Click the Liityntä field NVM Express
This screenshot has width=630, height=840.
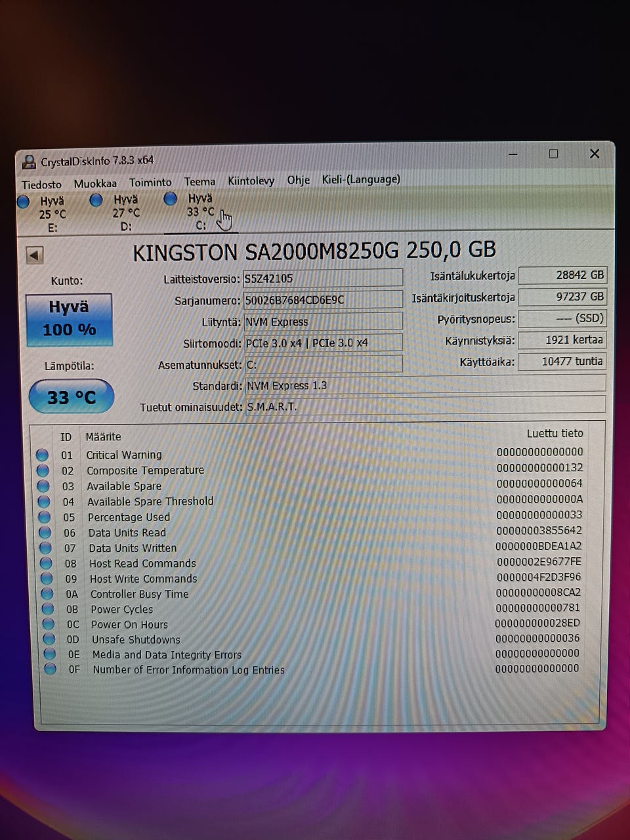[323, 322]
